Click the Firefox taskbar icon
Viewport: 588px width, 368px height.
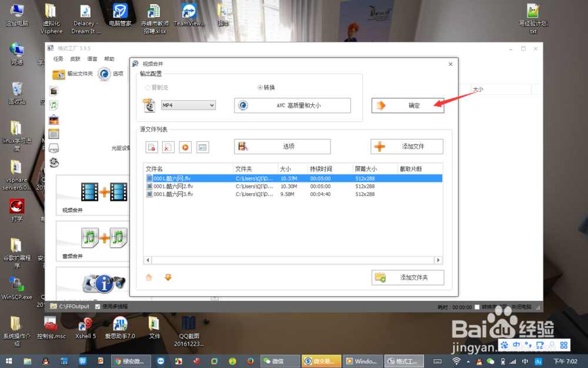point(250,362)
